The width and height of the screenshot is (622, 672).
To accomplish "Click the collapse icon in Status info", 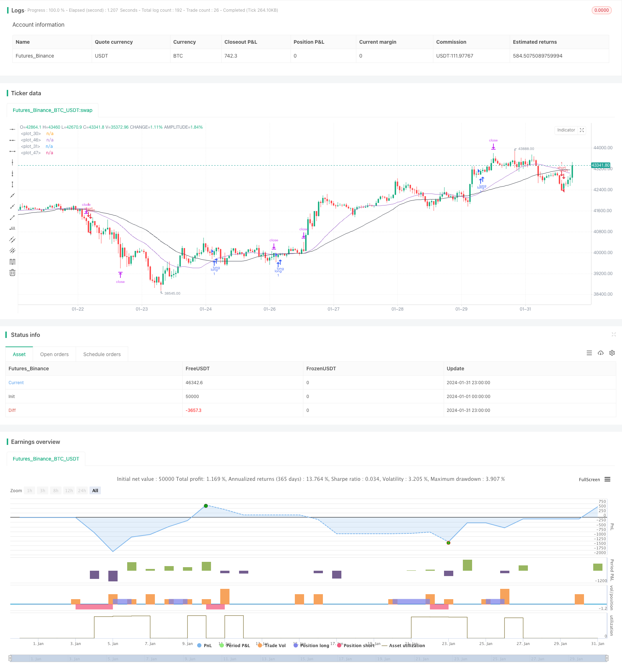I will coord(613,334).
